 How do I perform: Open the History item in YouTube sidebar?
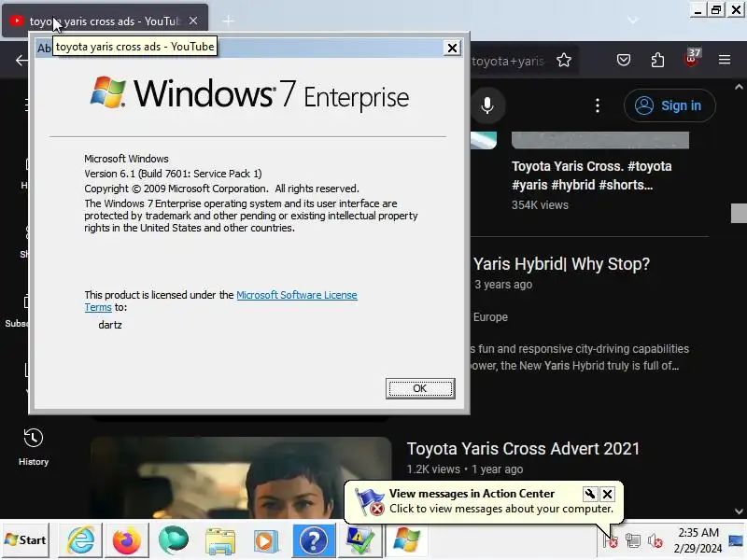pyautogui.click(x=34, y=446)
